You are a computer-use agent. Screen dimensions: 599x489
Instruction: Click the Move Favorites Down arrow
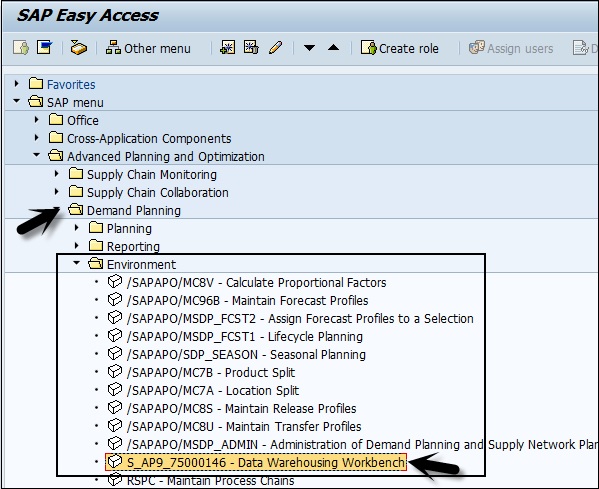click(x=309, y=48)
